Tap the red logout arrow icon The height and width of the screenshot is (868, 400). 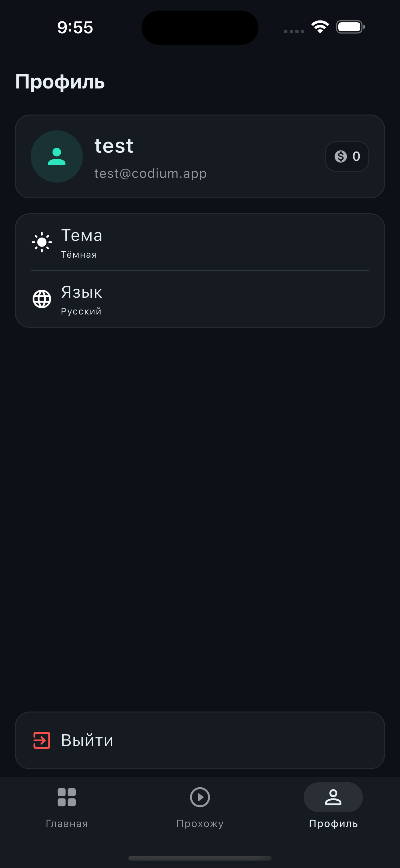pos(42,740)
